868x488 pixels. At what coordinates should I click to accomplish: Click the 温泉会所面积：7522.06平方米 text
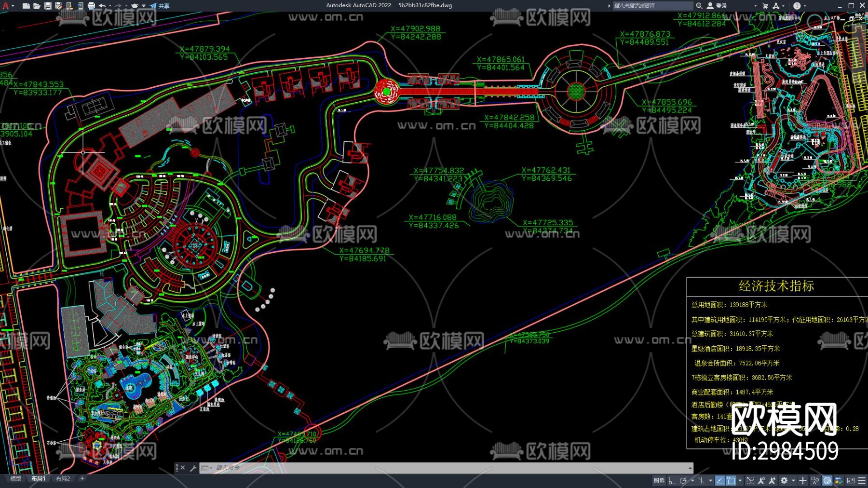pyautogui.click(x=737, y=363)
